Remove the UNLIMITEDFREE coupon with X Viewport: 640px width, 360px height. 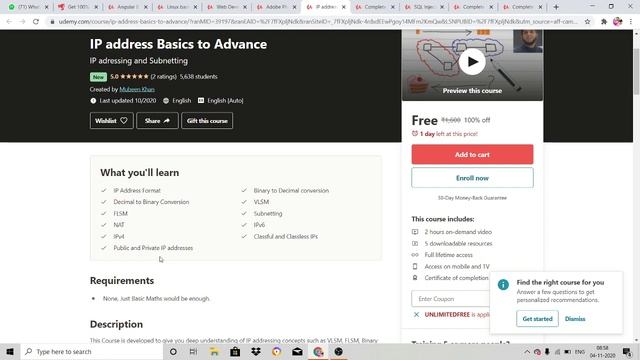tap(416, 315)
